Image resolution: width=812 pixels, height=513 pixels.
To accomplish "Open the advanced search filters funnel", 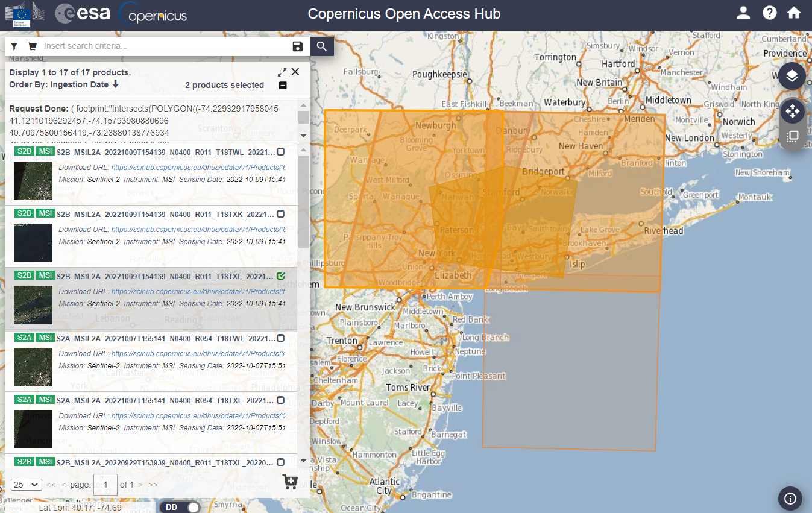I will pyautogui.click(x=13, y=46).
